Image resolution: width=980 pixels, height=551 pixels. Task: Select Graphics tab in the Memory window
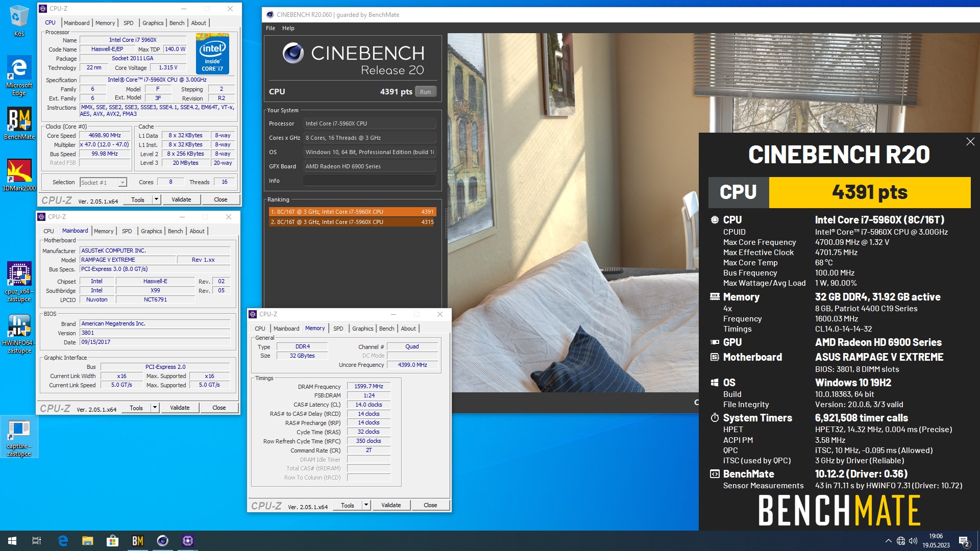[x=363, y=329]
